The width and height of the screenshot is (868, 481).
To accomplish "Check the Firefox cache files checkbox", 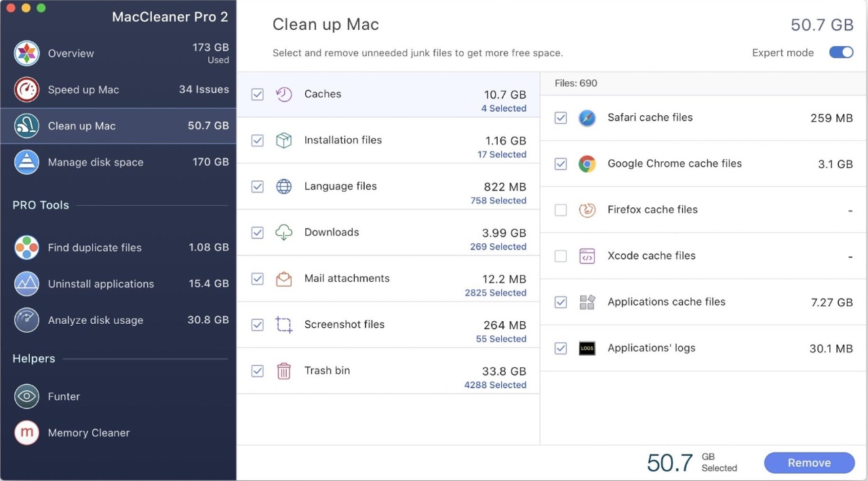I will [x=561, y=210].
